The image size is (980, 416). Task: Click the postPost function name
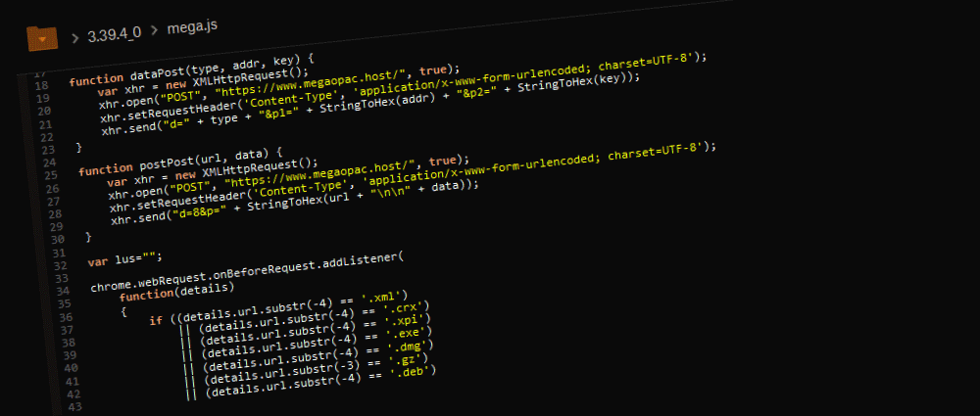click(168, 162)
